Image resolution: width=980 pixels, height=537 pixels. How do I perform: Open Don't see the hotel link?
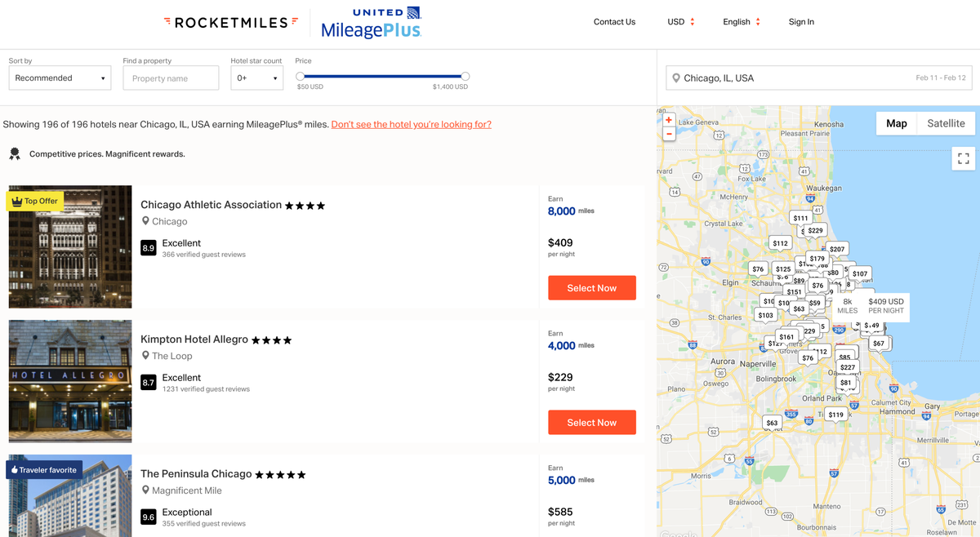[x=411, y=125]
